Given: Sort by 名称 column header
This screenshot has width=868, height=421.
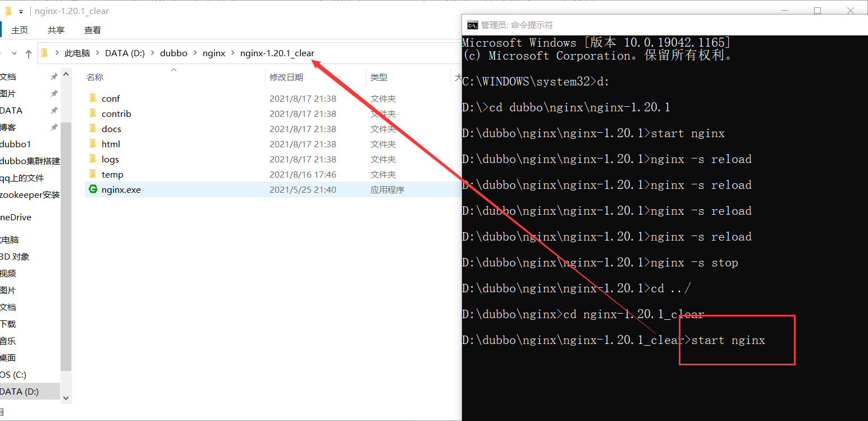Looking at the screenshot, I should coord(95,78).
